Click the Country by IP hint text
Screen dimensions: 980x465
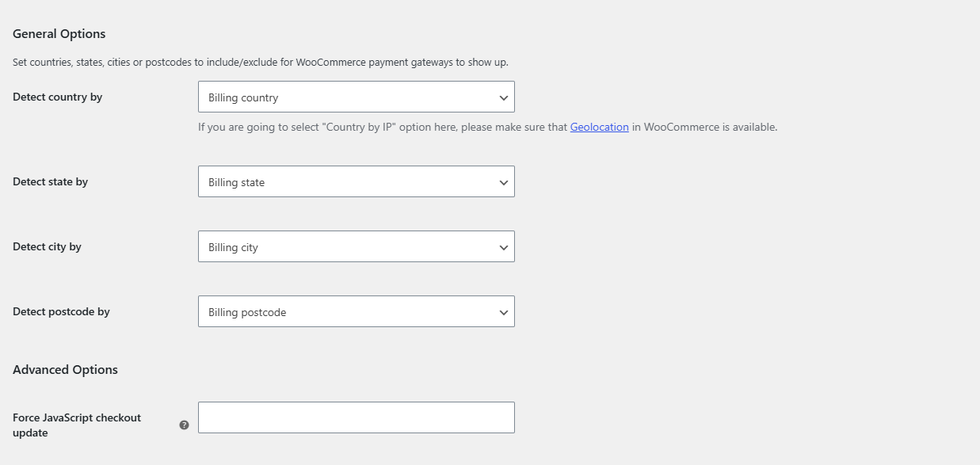point(487,127)
